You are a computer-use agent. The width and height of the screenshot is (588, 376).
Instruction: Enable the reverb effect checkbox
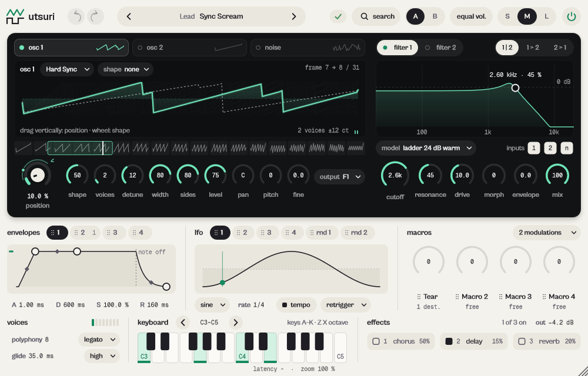(522, 341)
